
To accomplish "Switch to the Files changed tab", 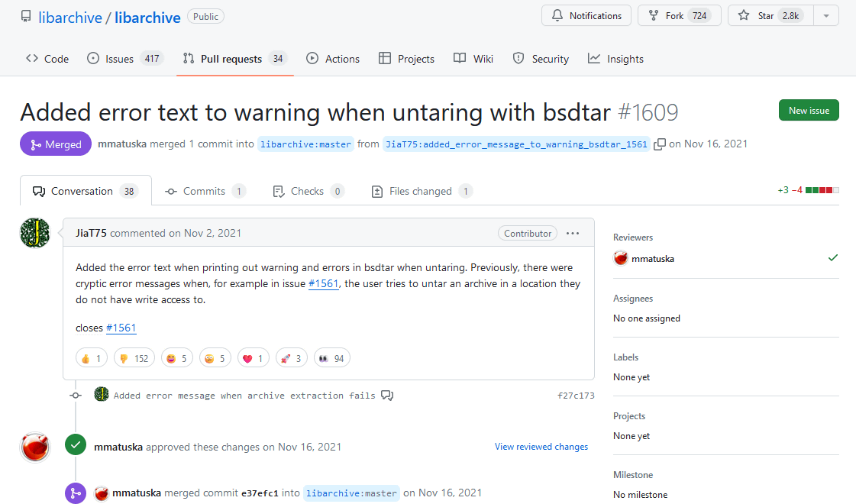I will (421, 191).
